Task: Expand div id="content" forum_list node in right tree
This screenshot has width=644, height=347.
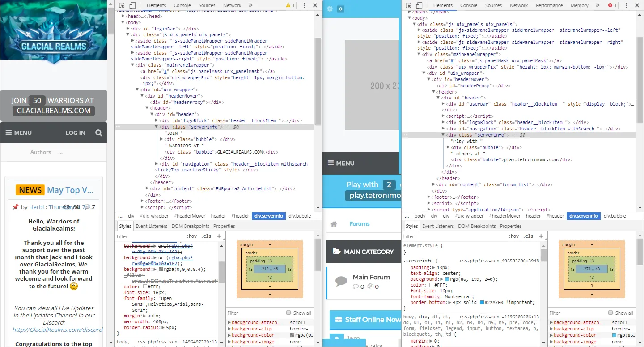Action: click(x=434, y=184)
